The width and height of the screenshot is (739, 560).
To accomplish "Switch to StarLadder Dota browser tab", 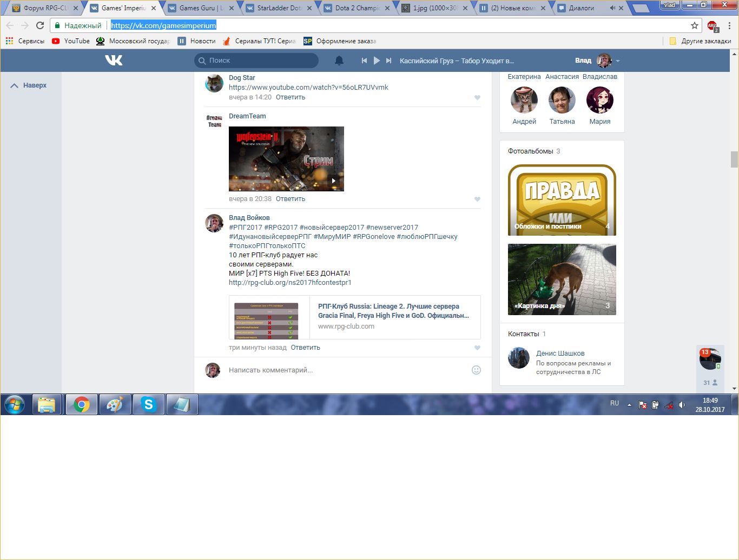I will point(279,8).
